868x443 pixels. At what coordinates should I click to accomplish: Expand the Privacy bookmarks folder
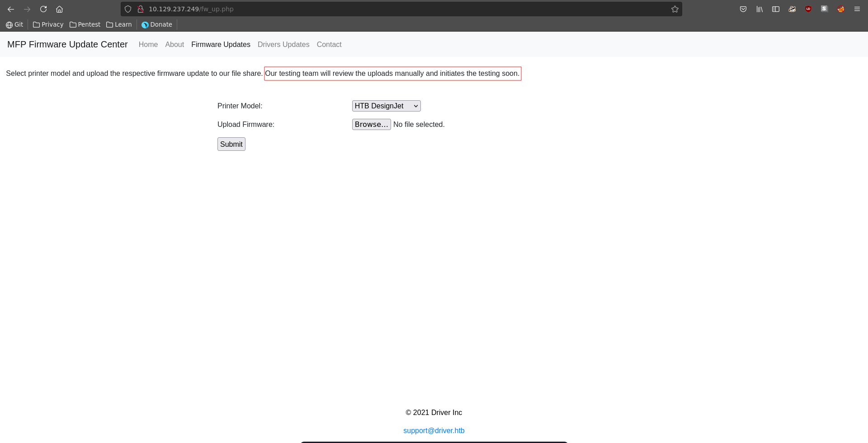click(48, 24)
